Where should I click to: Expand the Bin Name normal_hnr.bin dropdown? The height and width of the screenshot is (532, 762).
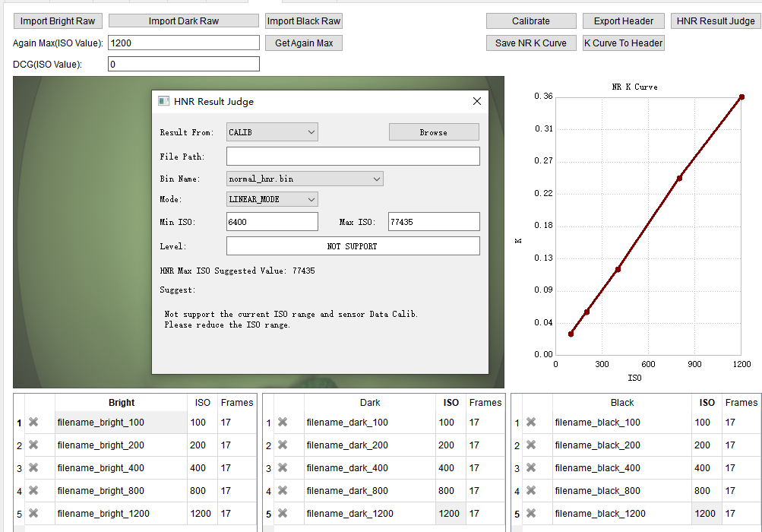click(x=305, y=179)
